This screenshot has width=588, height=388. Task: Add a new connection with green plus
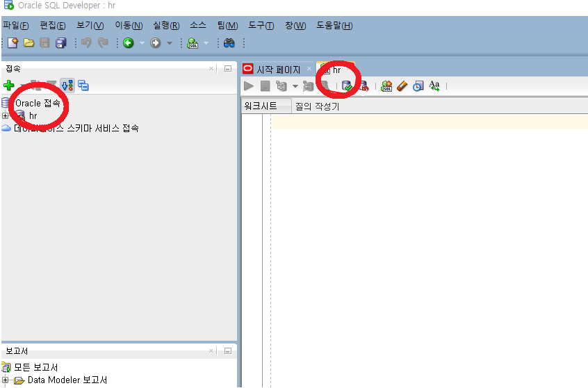tap(8, 86)
